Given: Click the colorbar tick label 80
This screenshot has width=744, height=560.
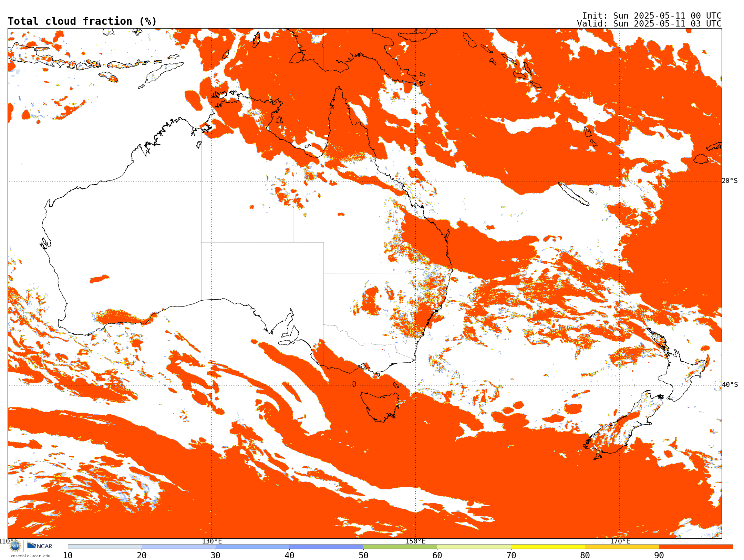Looking at the screenshot, I should pos(585,556).
